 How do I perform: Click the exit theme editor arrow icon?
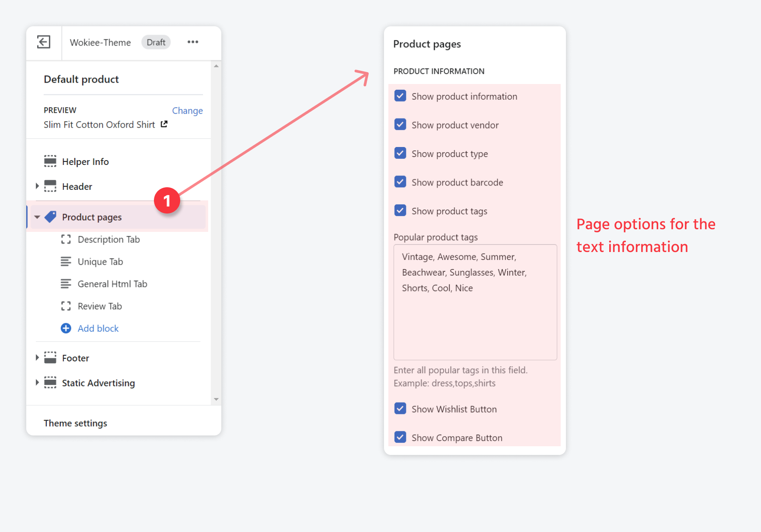43,42
